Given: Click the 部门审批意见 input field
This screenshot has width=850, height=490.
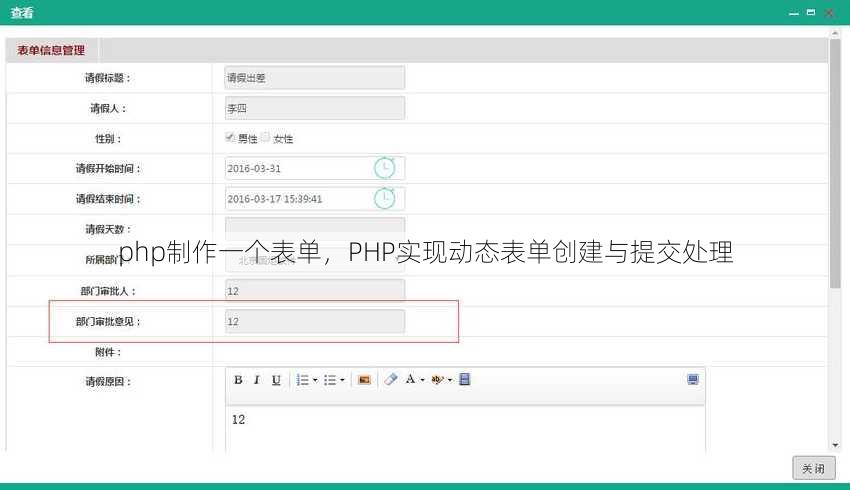Looking at the screenshot, I should point(315,321).
